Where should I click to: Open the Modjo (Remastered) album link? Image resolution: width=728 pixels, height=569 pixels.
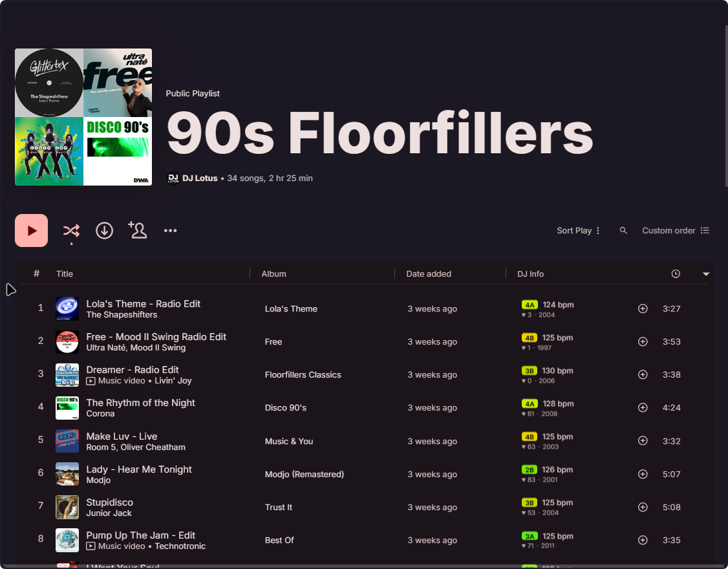coord(304,474)
